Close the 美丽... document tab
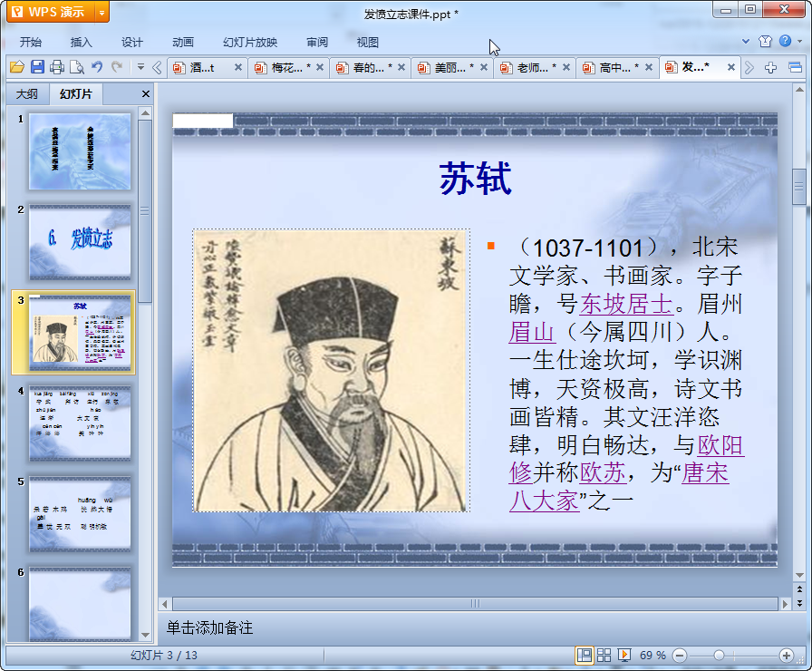This screenshot has height=671, width=812. coord(484,67)
